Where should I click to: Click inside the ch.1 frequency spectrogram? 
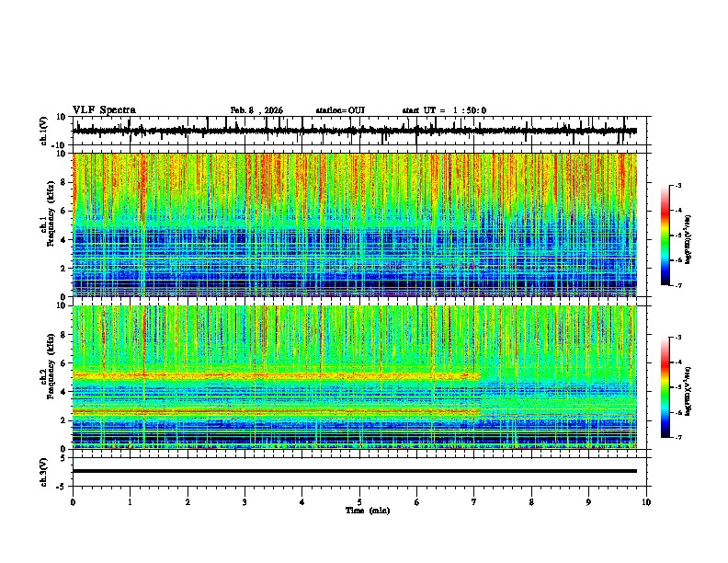[x=355, y=224]
